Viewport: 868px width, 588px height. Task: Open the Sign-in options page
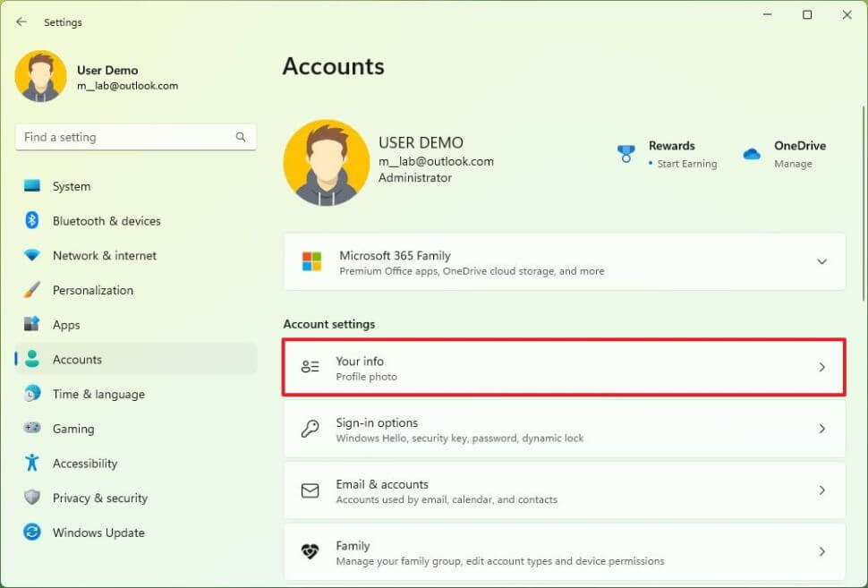tap(564, 429)
